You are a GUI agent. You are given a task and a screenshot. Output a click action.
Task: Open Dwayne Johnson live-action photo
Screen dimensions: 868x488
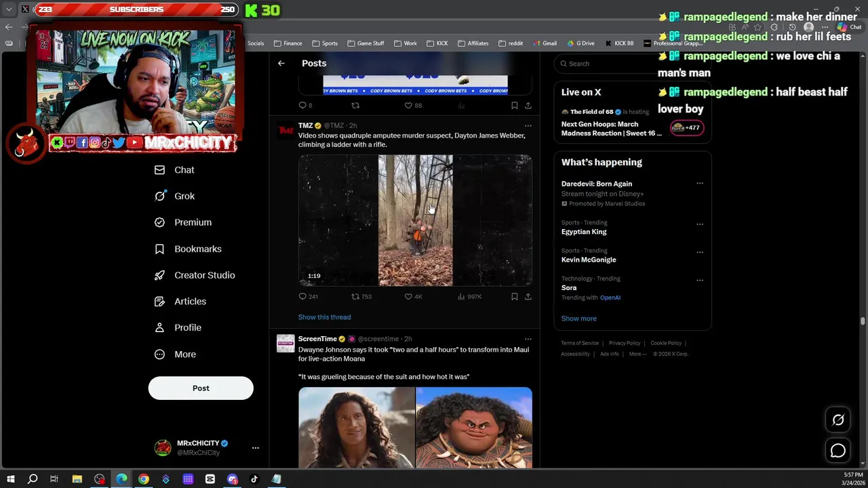click(x=356, y=428)
